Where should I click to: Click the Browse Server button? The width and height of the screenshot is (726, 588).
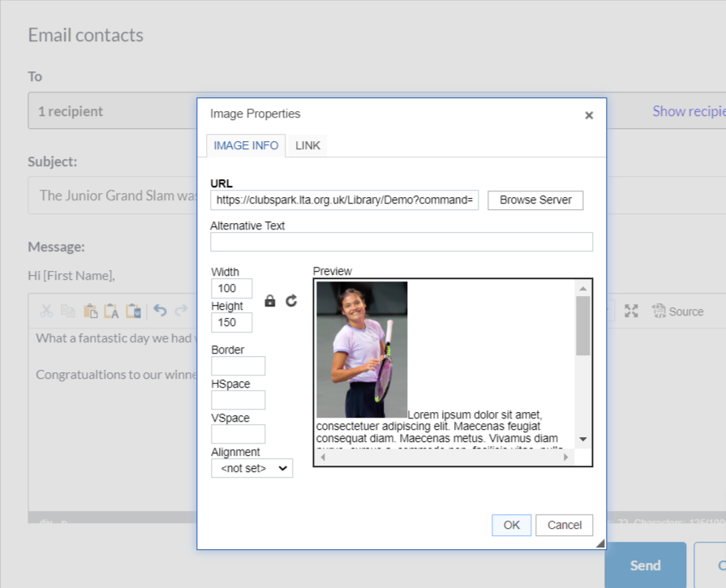point(535,200)
